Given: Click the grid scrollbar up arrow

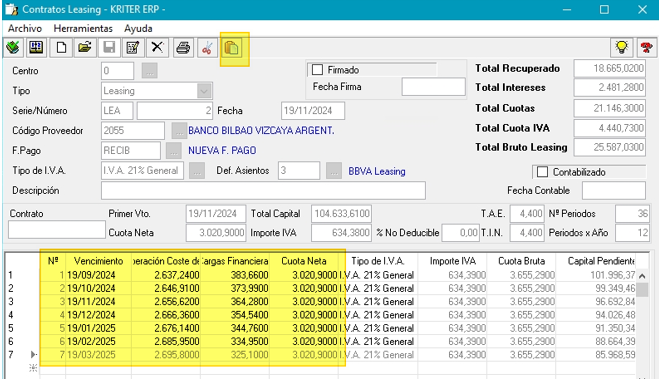Looking at the screenshot, I should pos(642,277).
